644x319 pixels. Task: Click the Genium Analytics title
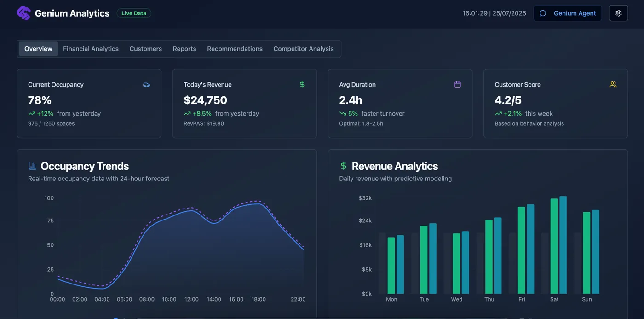72,13
